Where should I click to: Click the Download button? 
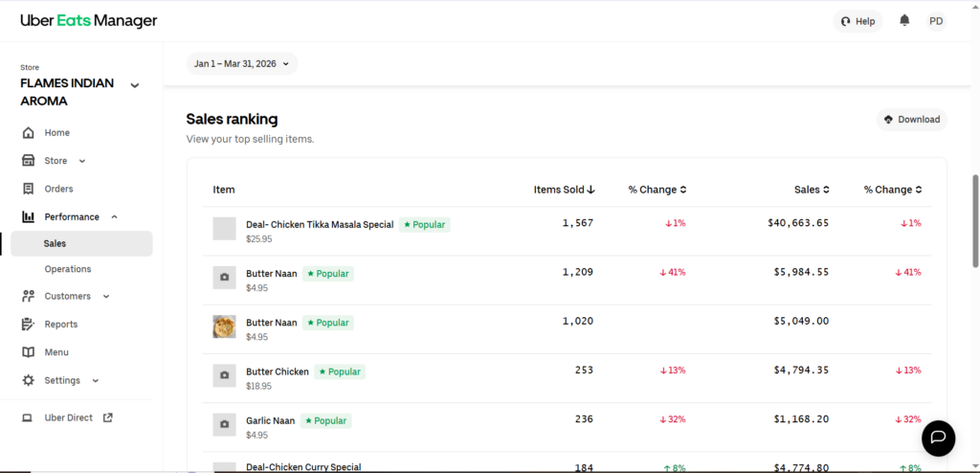click(912, 120)
